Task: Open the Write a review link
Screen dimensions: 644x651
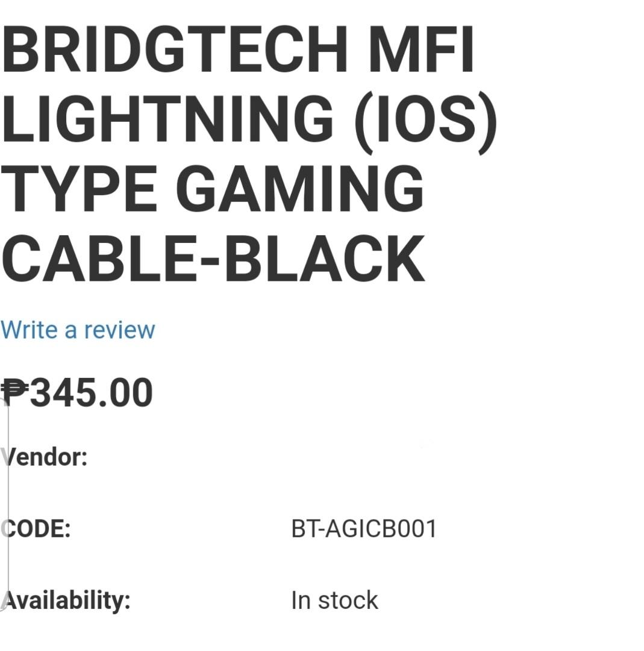Action: tap(77, 330)
